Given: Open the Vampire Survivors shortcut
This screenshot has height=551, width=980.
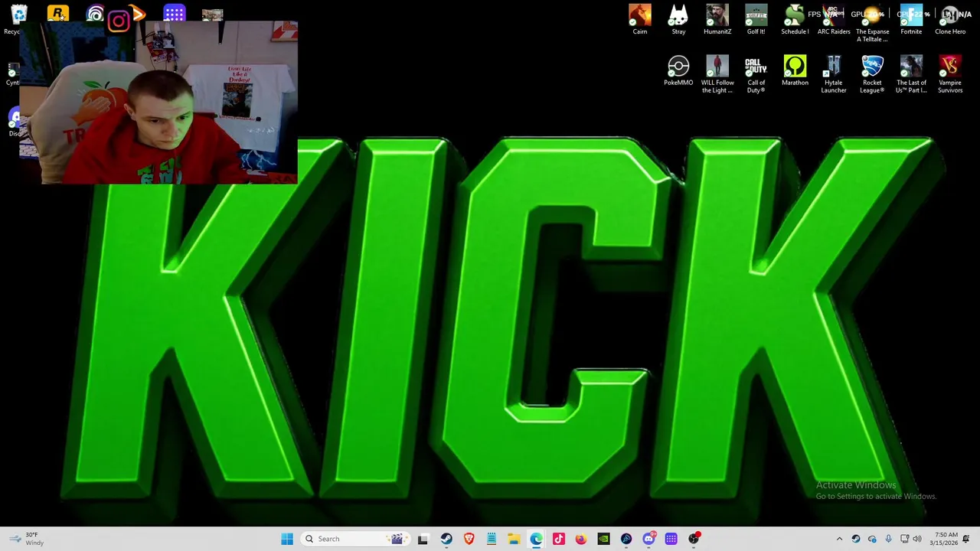Looking at the screenshot, I should (950, 74).
